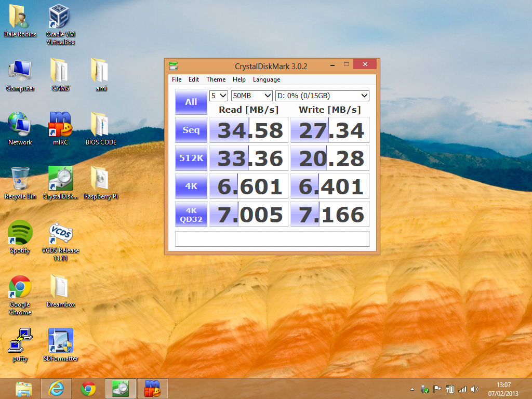Expand the drive selection dropdown D:

click(x=322, y=96)
